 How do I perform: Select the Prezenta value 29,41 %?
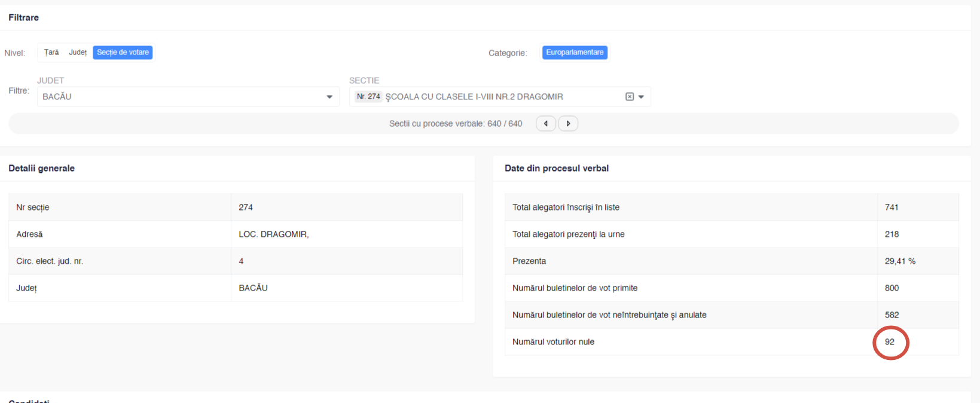pos(900,261)
